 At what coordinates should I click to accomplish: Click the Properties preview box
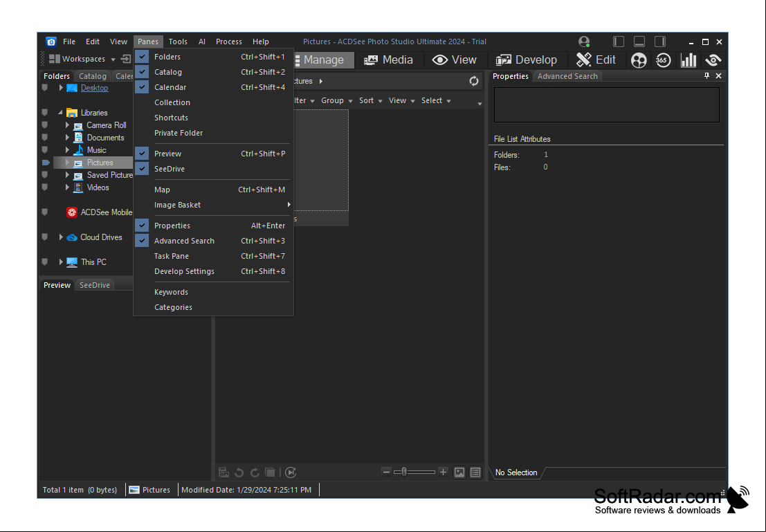[606, 105]
